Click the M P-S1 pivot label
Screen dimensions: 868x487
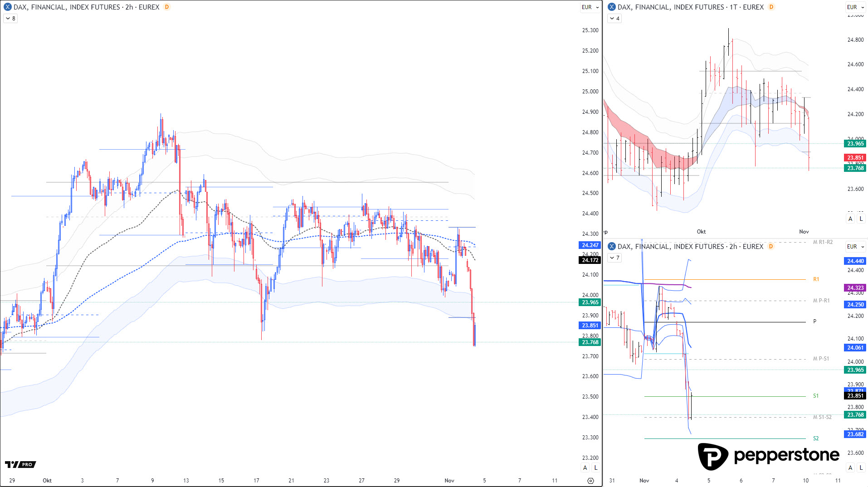pos(821,359)
